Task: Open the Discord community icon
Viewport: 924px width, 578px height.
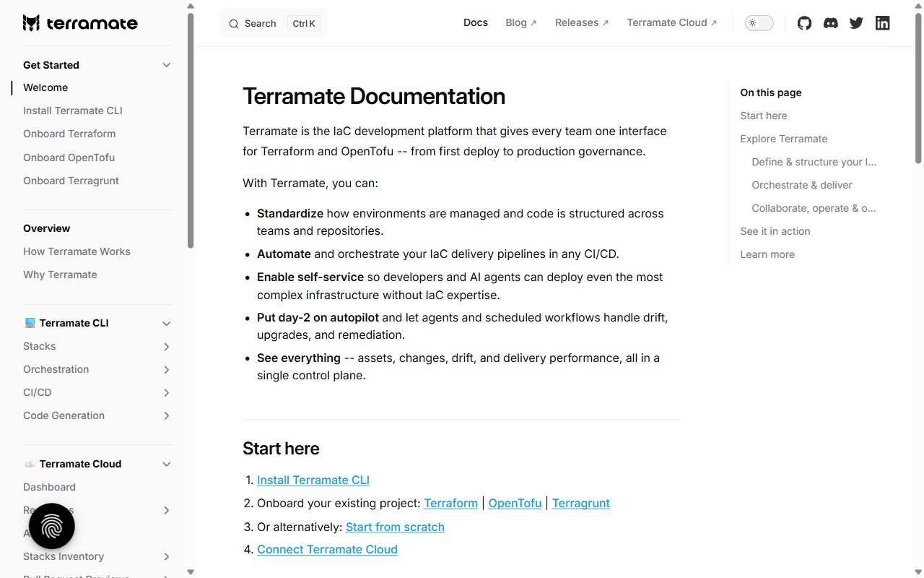Action: (831, 23)
